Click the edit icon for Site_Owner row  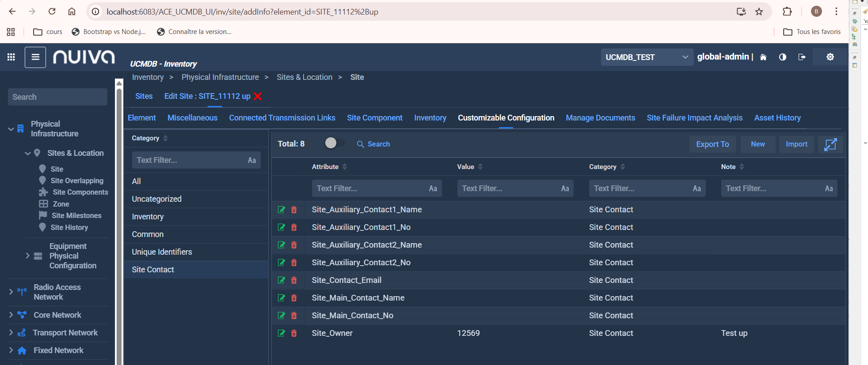tap(281, 333)
